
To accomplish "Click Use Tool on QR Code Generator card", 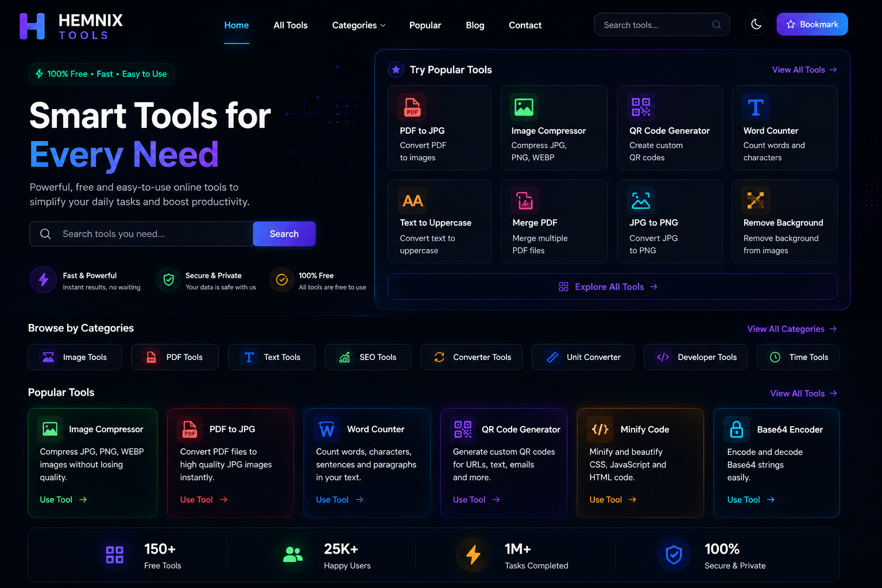I will click(x=476, y=500).
